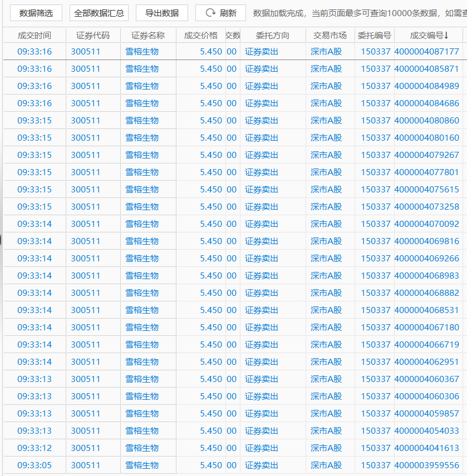
Task: Click price 5.450 in row 4000004080860
Action: coord(211,121)
